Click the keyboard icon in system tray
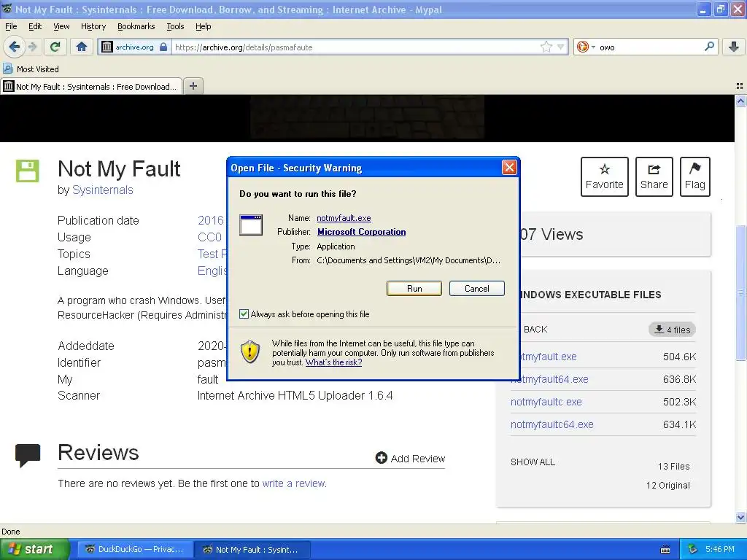Image resolution: width=747 pixels, height=560 pixels. tap(665, 550)
